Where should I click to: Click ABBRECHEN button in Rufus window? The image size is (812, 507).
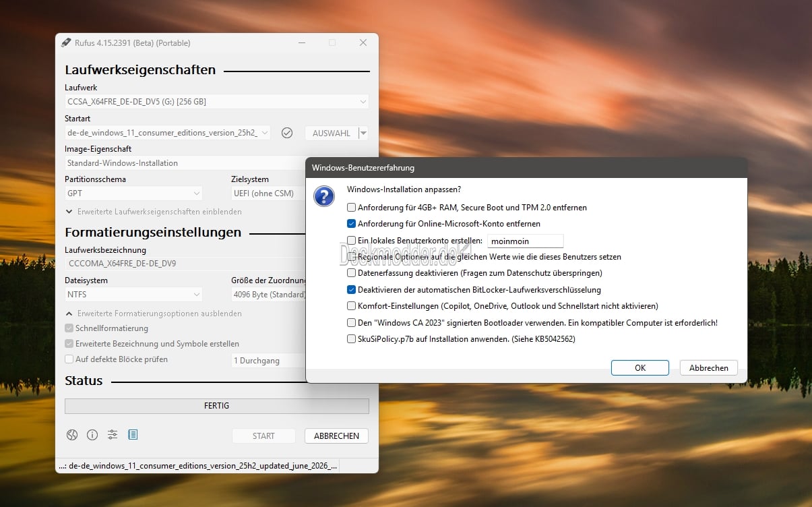tap(336, 436)
